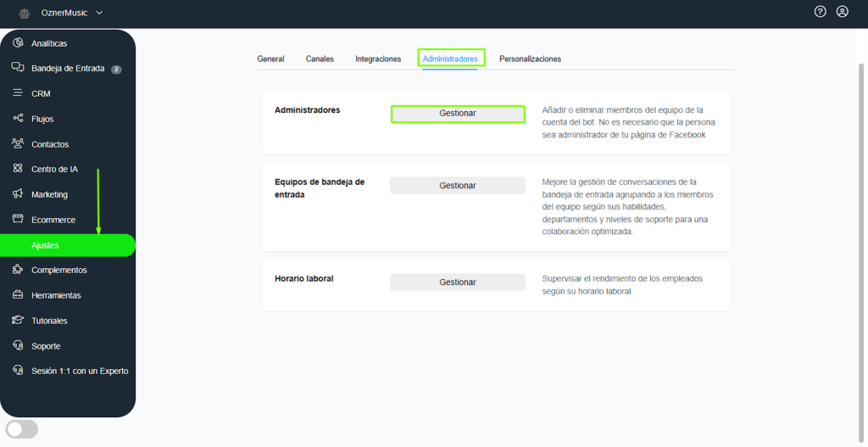
Task: Select the Personalizaciones tab
Action: (x=530, y=59)
